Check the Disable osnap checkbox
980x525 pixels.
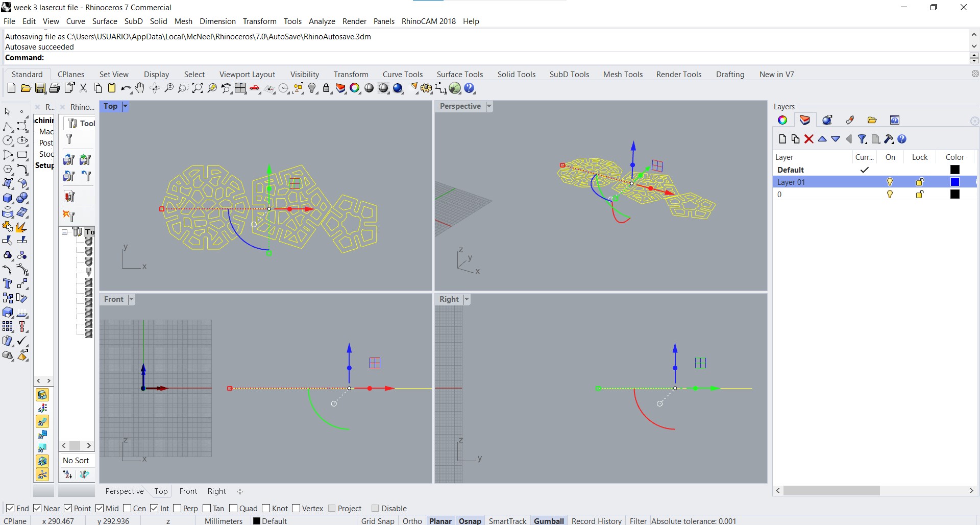point(375,508)
